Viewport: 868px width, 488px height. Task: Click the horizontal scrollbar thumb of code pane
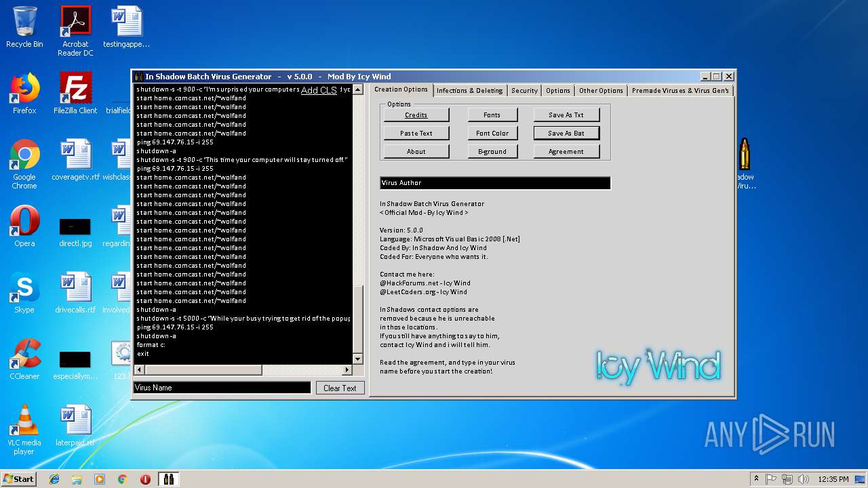coord(203,370)
